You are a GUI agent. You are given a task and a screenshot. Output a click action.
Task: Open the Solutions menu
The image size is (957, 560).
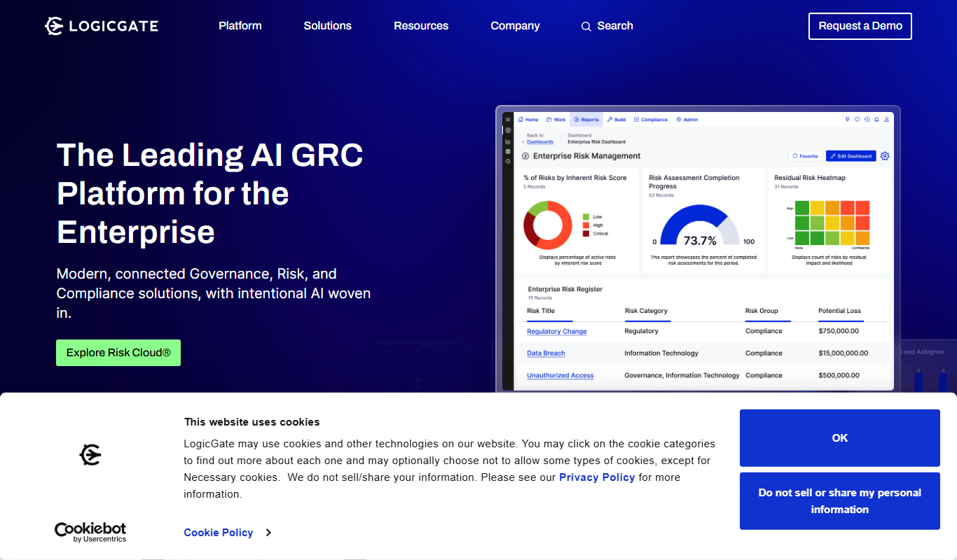tap(328, 26)
